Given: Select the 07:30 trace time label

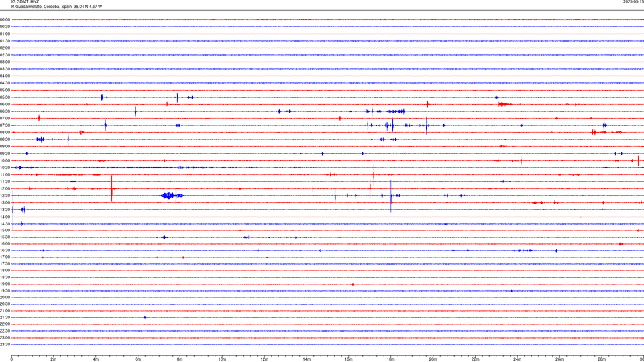Looking at the screenshot, I should tap(5, 125).
